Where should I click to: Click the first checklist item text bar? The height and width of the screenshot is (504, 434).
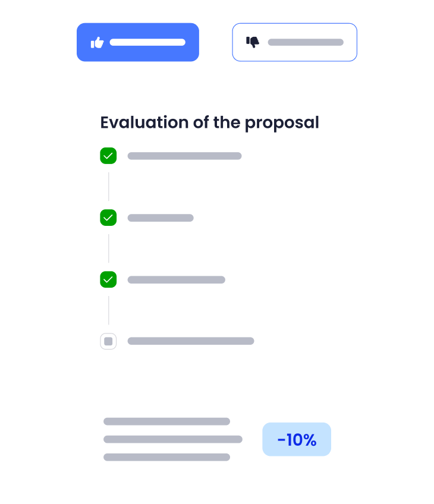[x=184, y=156]
